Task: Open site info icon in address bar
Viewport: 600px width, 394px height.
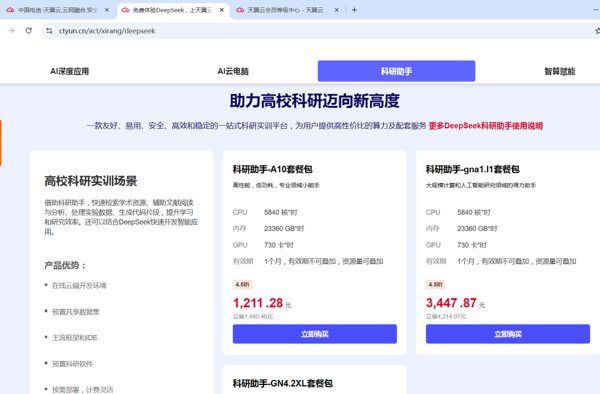Action: point(49,31)
